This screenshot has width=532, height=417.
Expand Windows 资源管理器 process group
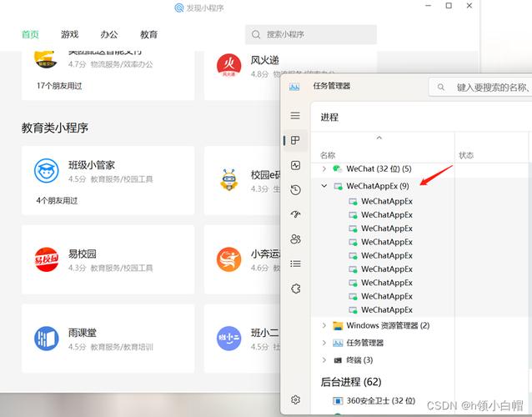pos(324,325)
